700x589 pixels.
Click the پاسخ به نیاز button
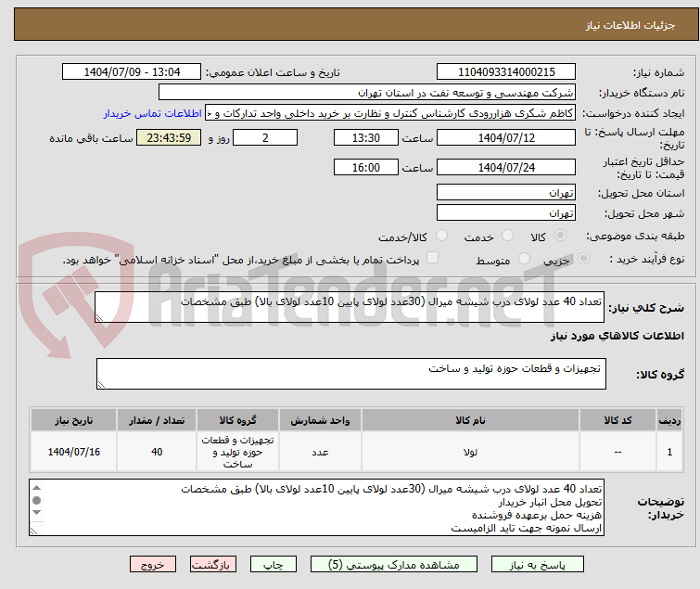tap(537, 565)
